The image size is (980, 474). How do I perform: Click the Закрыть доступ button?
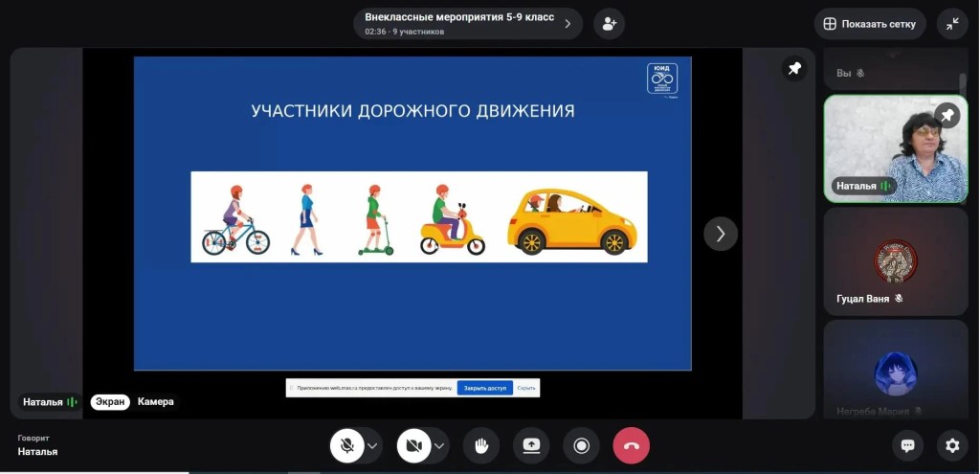tap(485, 388)
